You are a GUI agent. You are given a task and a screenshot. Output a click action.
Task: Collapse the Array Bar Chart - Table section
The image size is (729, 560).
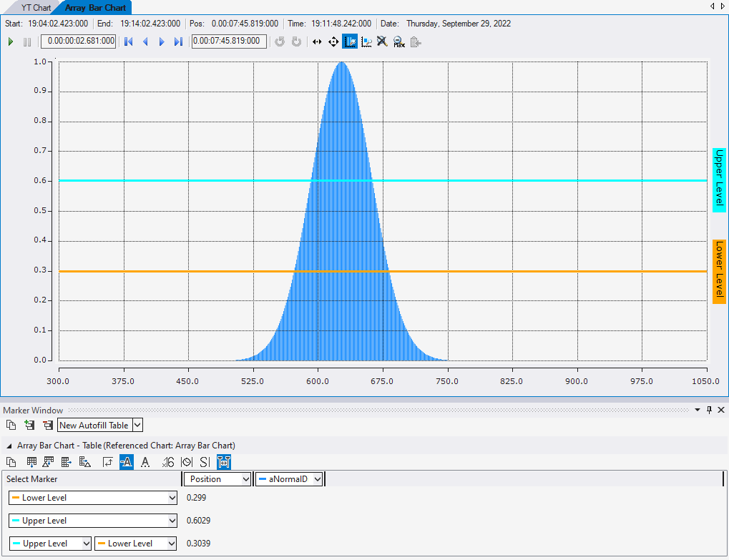[9, 446]
